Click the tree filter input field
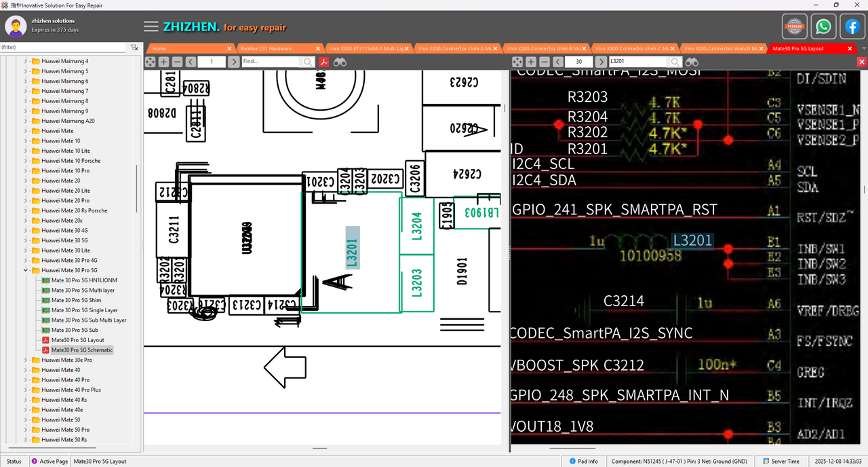Image resolution: width=868 pixels, height=467 pixels. click(x=63, y=48)
